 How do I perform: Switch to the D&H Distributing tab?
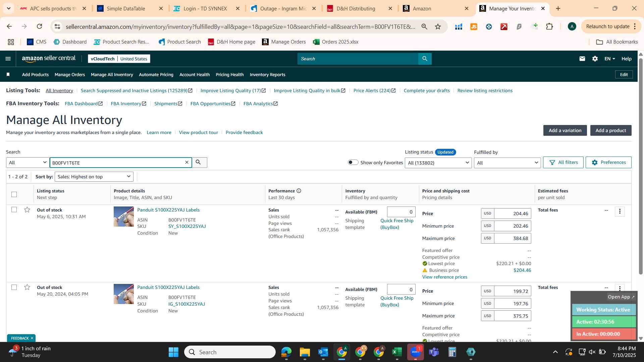356,8
